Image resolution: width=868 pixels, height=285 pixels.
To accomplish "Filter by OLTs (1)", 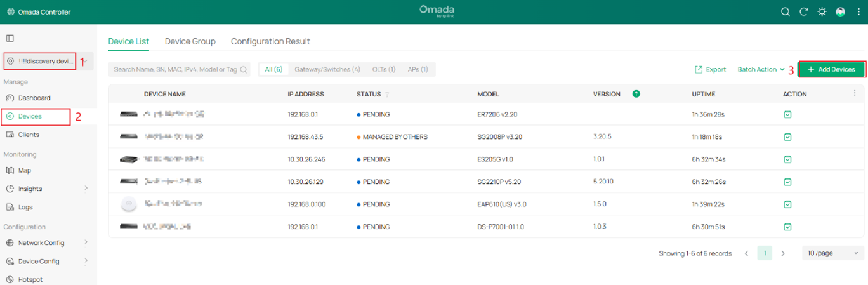I will click(384, 69).
